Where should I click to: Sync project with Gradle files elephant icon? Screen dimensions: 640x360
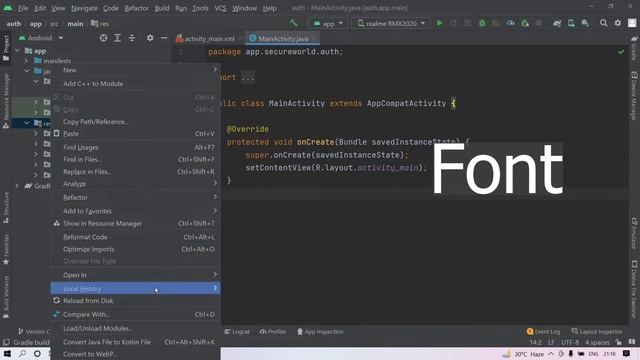pos(557,23)
